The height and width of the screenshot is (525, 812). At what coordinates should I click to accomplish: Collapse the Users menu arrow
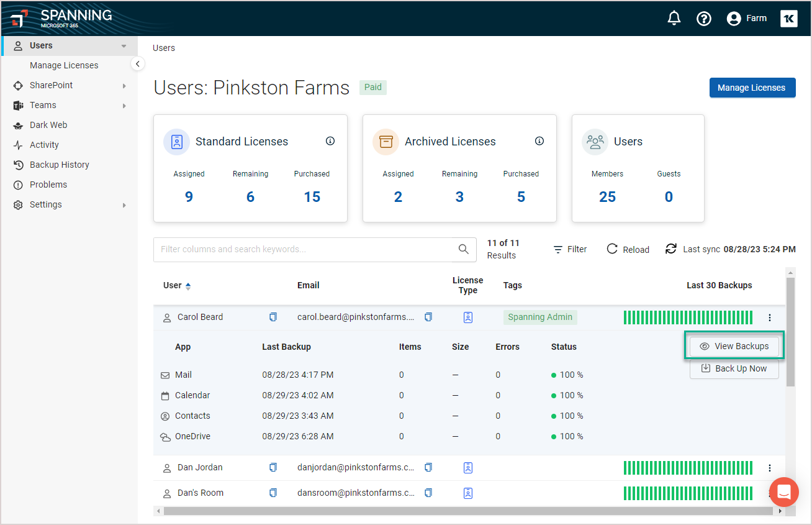click(124, 46)
